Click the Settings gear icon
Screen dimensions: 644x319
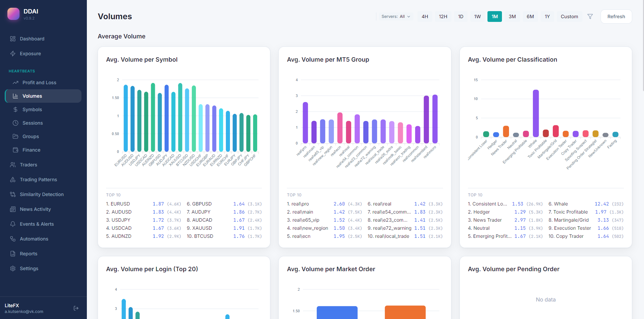coord(13,268)
